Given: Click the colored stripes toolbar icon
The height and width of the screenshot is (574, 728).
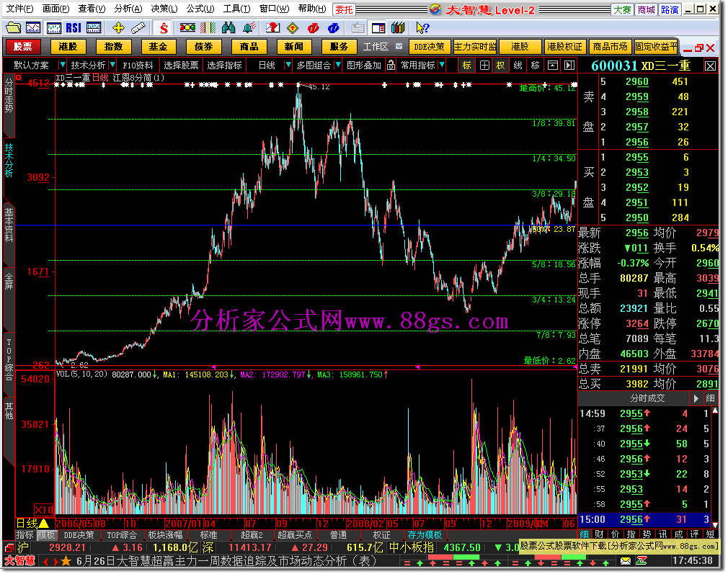Looking at the screenshot, I should click(x=208, y=28).
